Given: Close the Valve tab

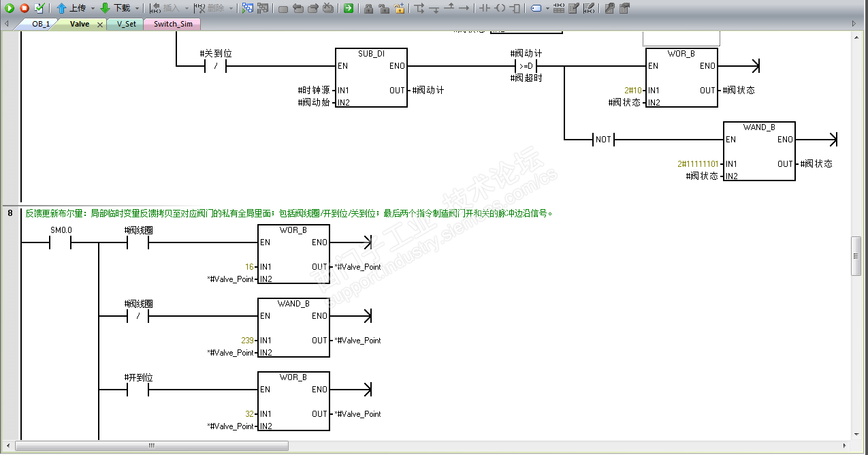Looking at the screenshot, I should (99, 25).
